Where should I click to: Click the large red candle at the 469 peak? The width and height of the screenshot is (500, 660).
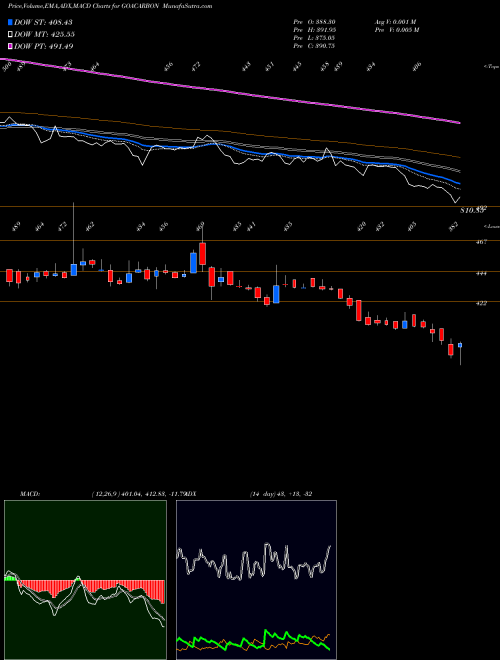tap(202, 253)
